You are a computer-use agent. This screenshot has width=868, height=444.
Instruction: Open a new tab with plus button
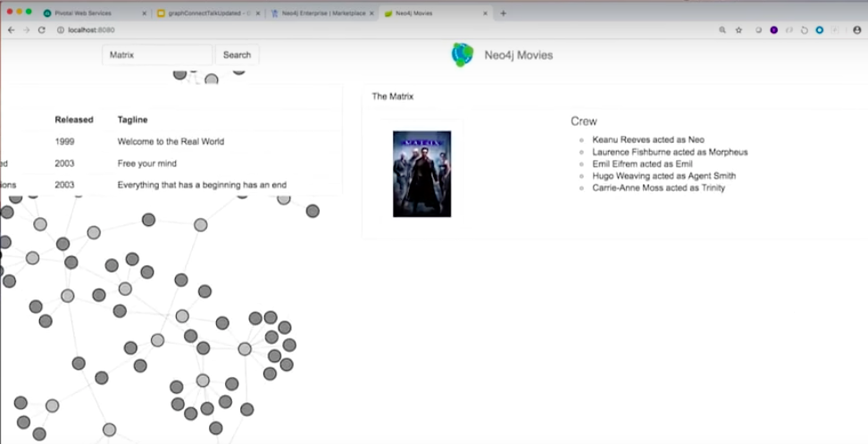point(503,13)
